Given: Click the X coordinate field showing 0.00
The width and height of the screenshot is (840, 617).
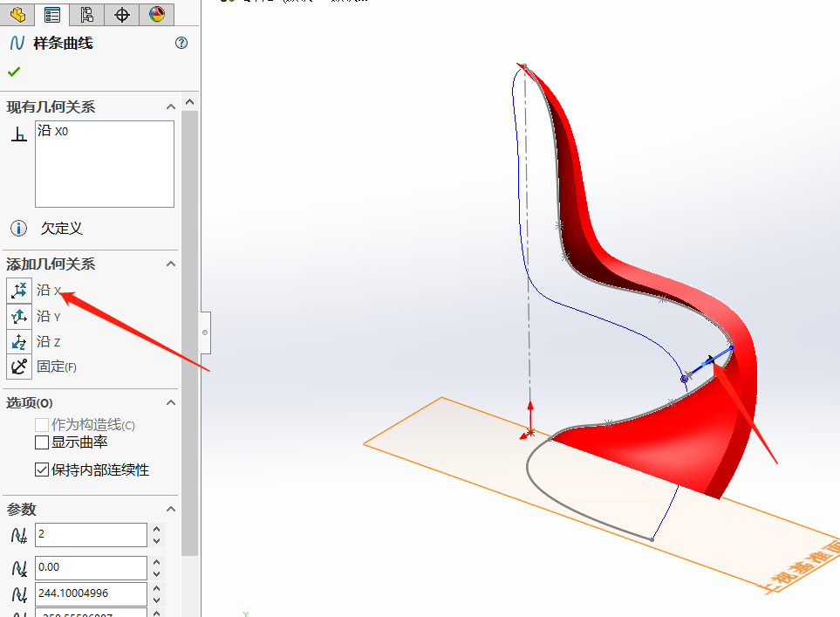Looking at the screenshot, I should click(91, 567).
